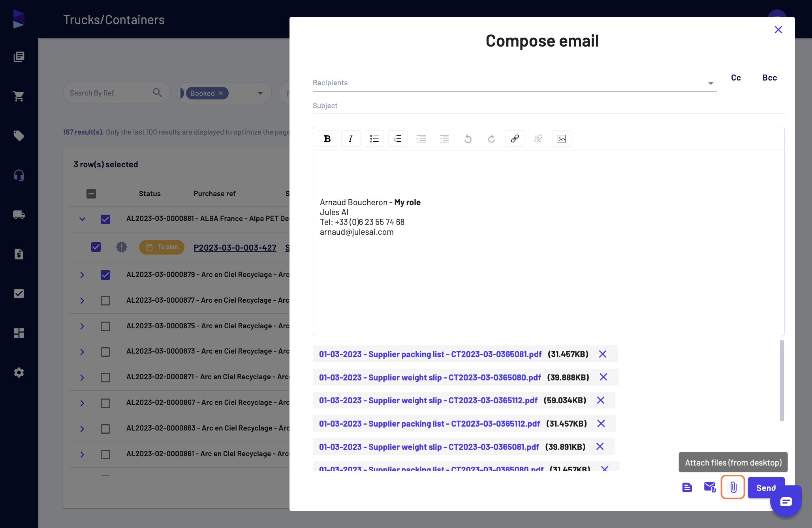The width and height of the screenshot is (812, 528).
Task: Open the shopping cart sidebar section
Action: pos(19,96)
